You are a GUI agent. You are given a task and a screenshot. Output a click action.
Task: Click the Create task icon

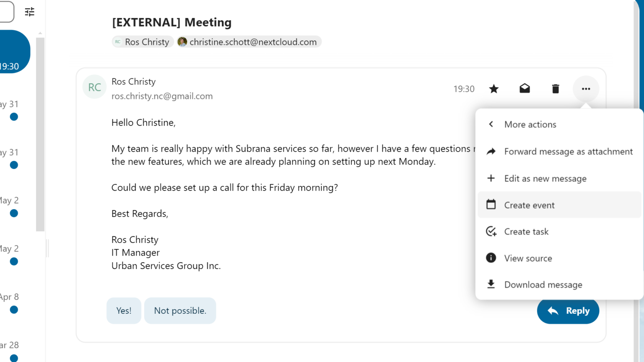(x=491, y=231)
